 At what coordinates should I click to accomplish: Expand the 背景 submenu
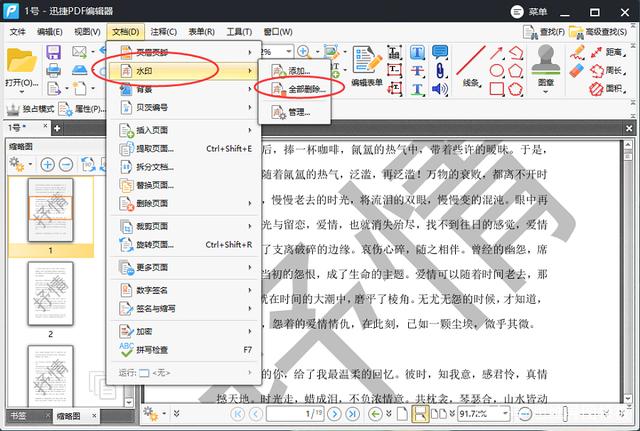click(x=184, y=89)
